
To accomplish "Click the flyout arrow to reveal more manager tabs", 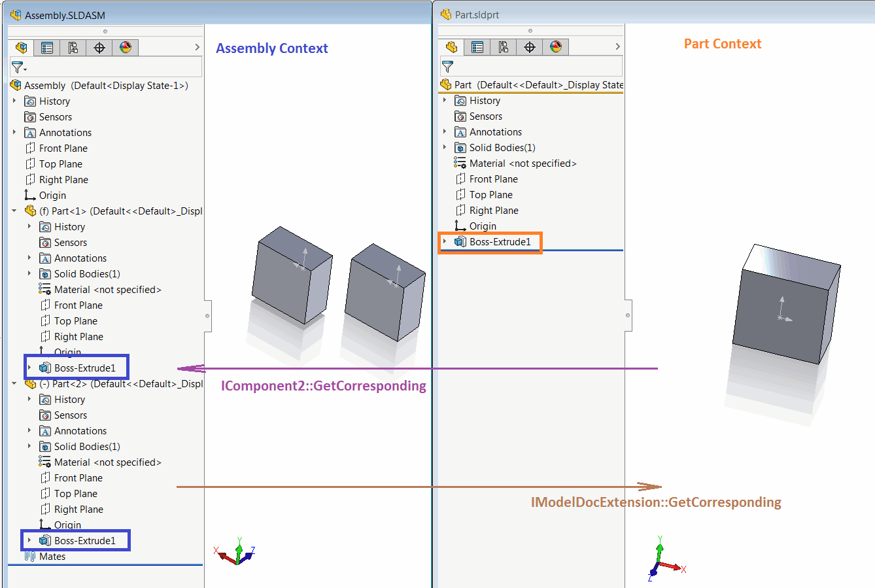I will [196, 47].
